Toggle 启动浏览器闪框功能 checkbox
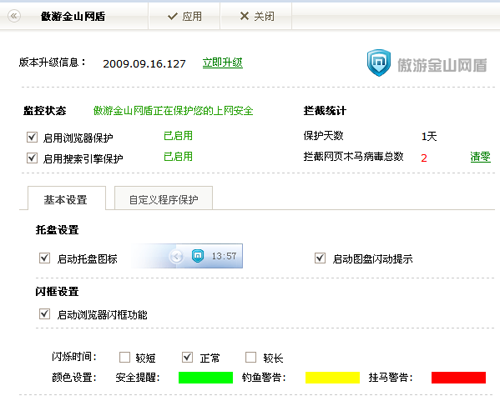This screenshot has width=500, height=396. pyautogui.click(x=45, y=314)
